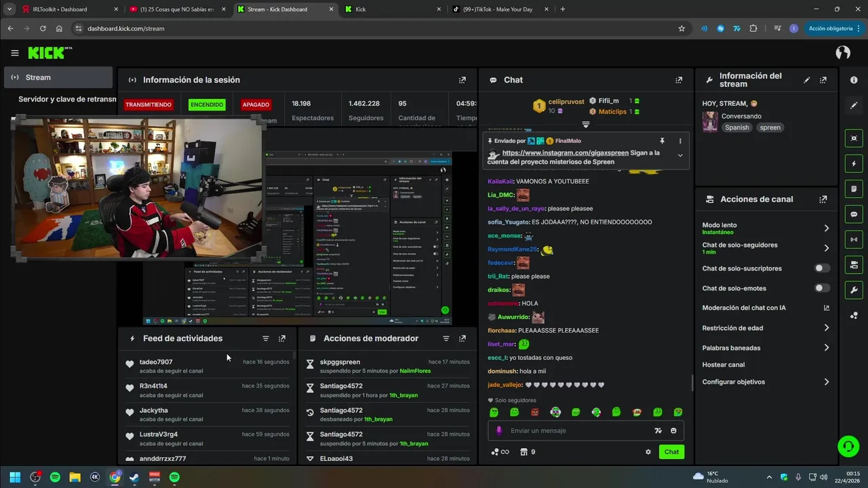Expand Chat de solo-seguidores options
This screenshot has width=868, height=488.
826,248
